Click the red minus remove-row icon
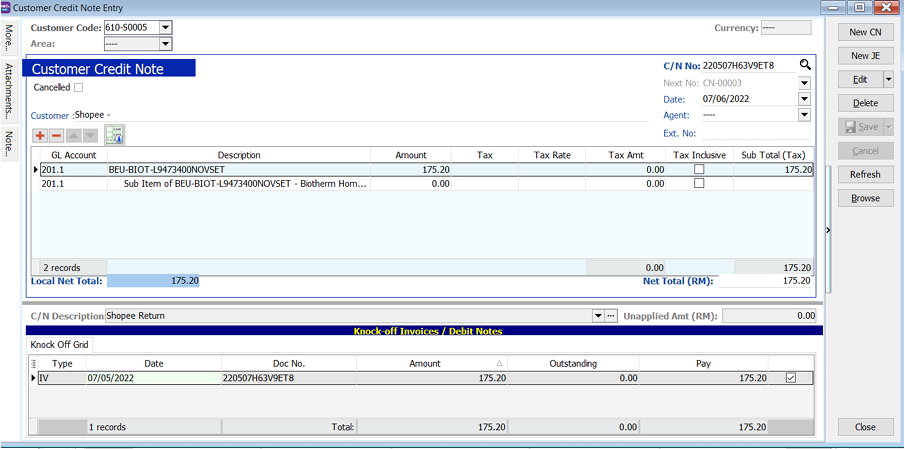 pyautogui.click(x=57, y=135)
